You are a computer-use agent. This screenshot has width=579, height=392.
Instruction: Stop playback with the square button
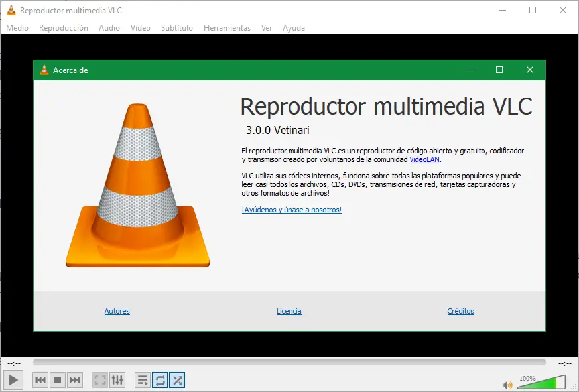click(58, 380)
